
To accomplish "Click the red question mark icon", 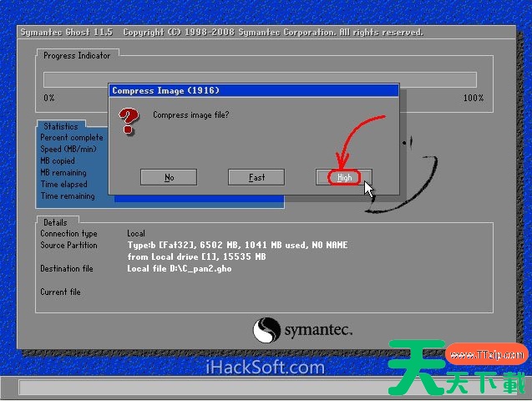I will pyautogui.click(x=129, y=121).
